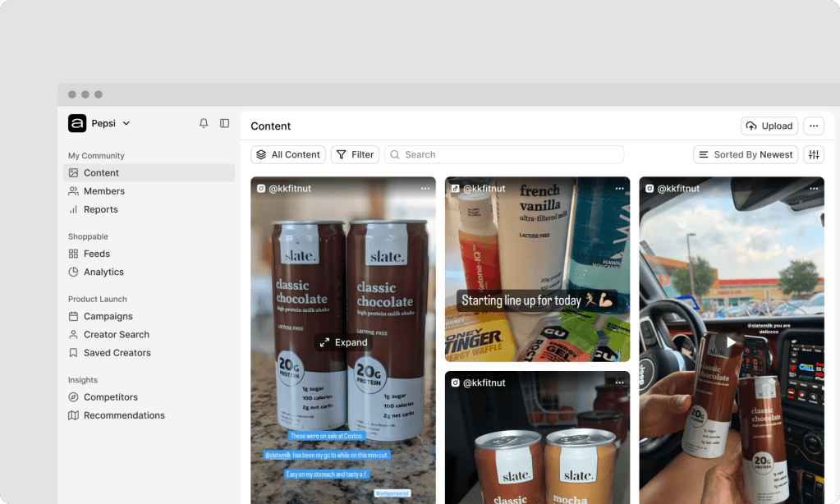The width and height of the screenshot is (840, 504).
Task: Toggle the sidebar collapse icon
Action: click(224, 123)
